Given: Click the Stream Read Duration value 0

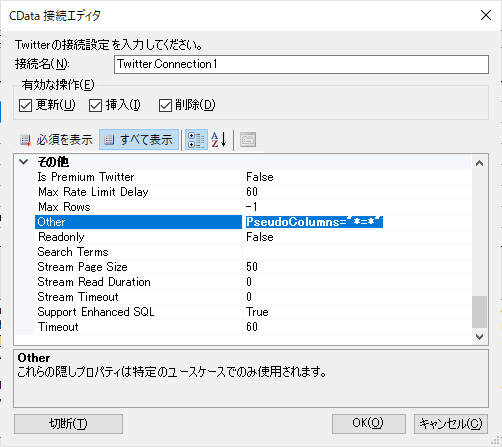Looking at the screenshot, I should click(357, 282).
